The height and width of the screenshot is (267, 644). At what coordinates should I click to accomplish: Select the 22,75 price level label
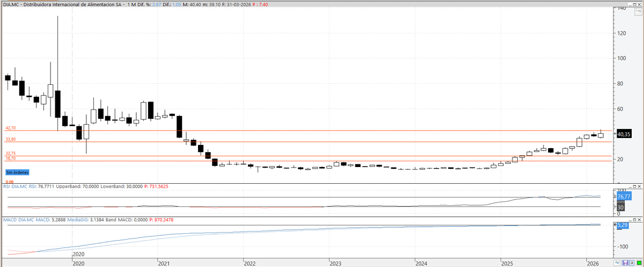(11, 153)
